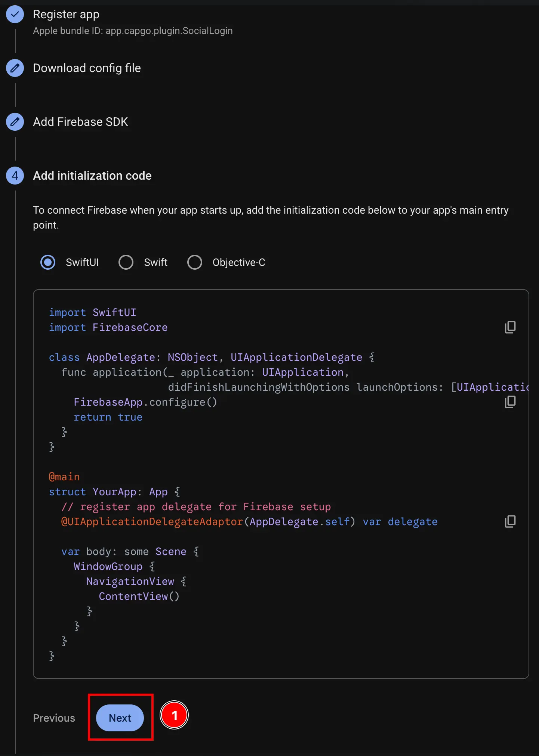Click the step 4 number circle icon

(15, 176)
